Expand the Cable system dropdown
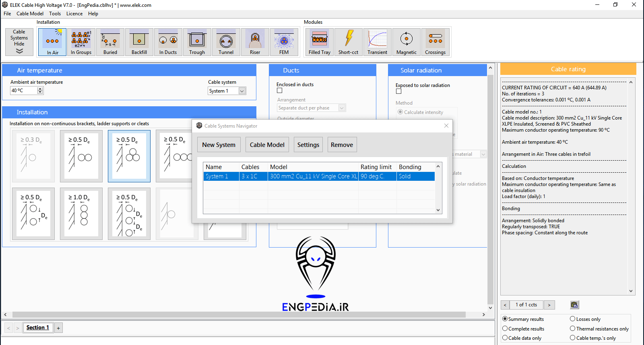Screen dimensions: 644x345 242,91
